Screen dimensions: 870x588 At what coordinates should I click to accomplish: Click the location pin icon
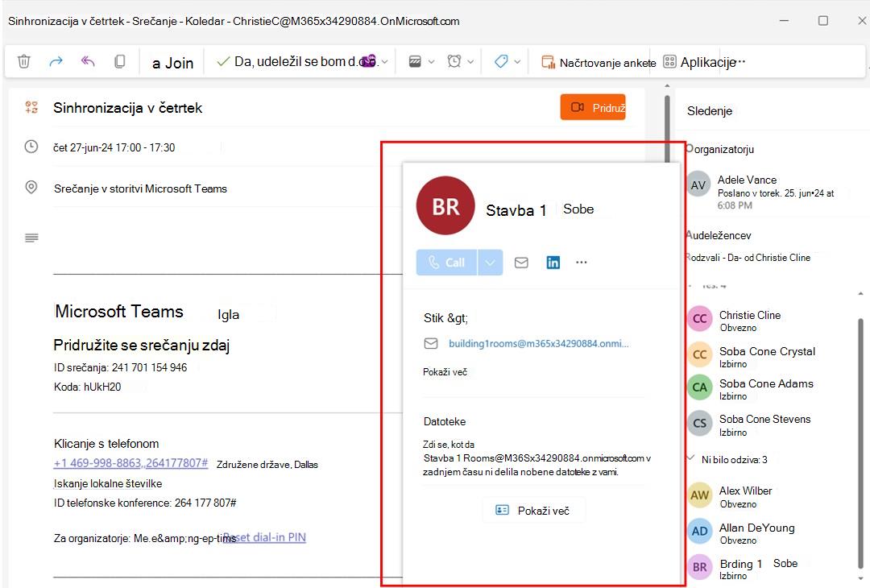31,188
